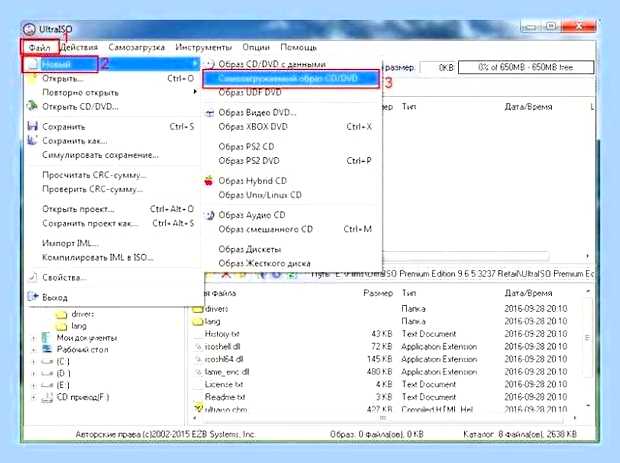Select Readme.txt in file list
This screenshot has height=463, width=620.
pyautogui.click(x=225, y=397)
